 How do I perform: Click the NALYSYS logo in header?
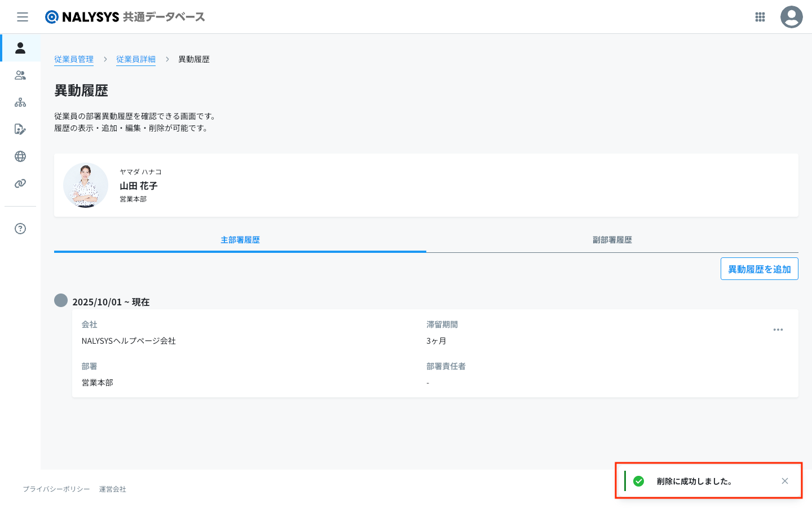125,17
